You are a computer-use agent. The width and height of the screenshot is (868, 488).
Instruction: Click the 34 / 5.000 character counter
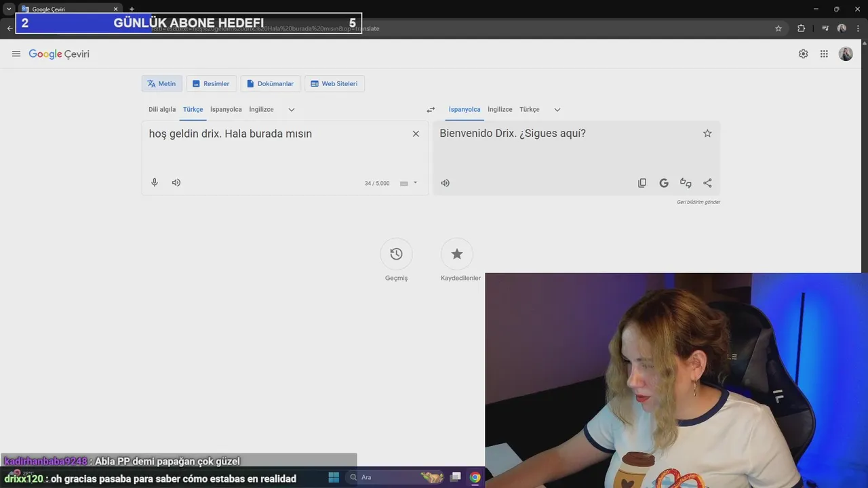(x=377, y=183)
